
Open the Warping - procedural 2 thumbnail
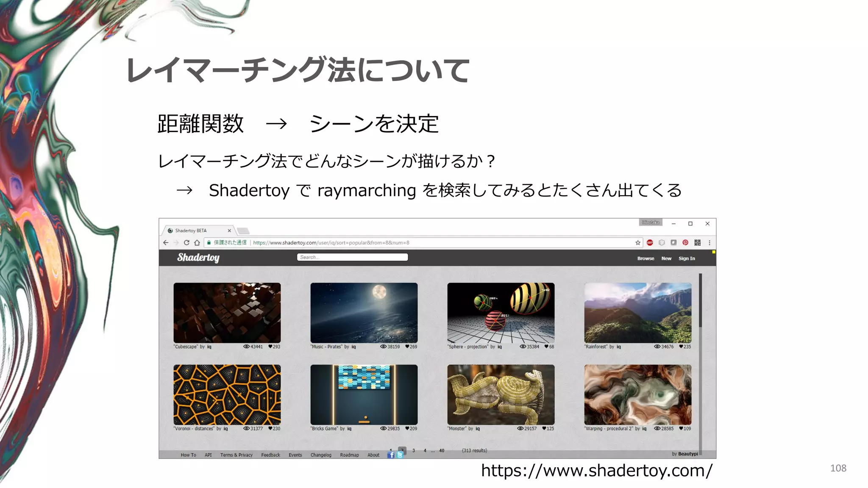638,395
